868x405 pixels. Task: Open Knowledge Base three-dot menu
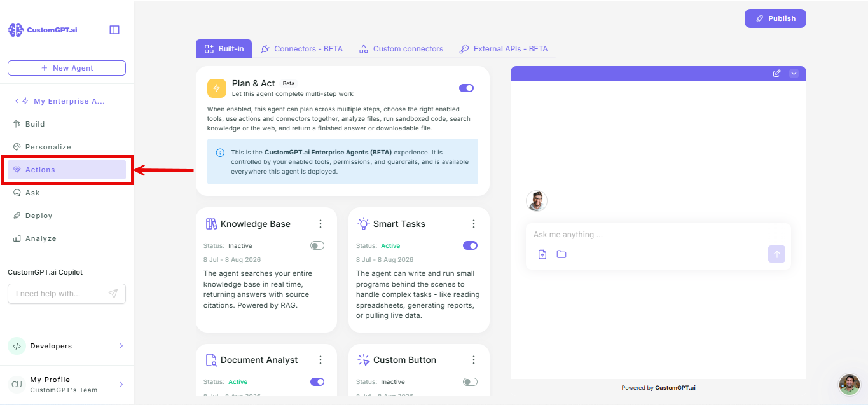[320, 224]
